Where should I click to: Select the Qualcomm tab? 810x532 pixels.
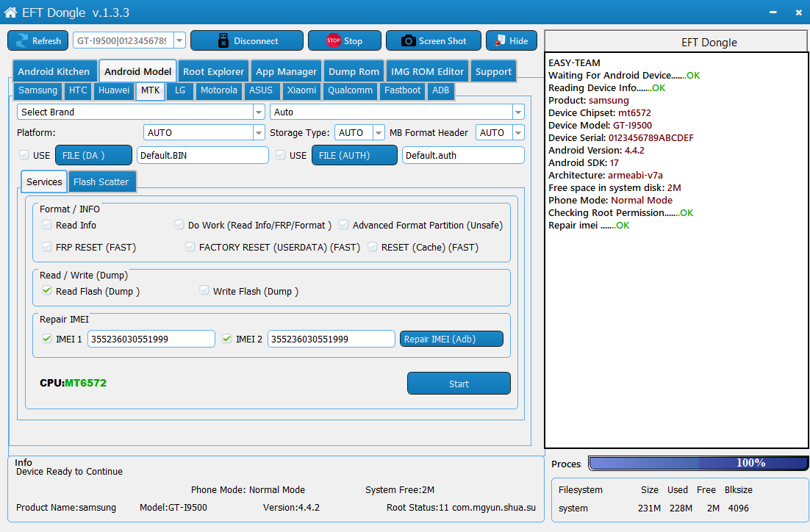(x=351, y=90)
